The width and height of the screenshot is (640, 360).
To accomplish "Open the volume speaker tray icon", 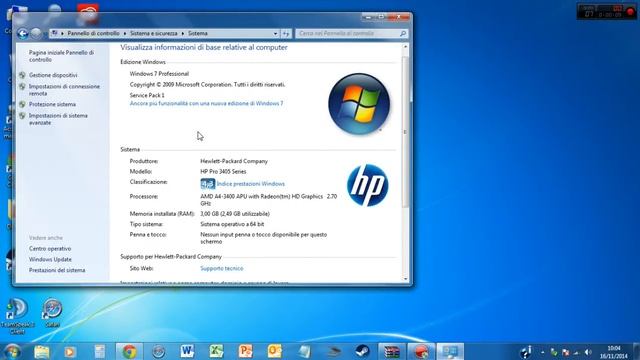I will point(588,352).
